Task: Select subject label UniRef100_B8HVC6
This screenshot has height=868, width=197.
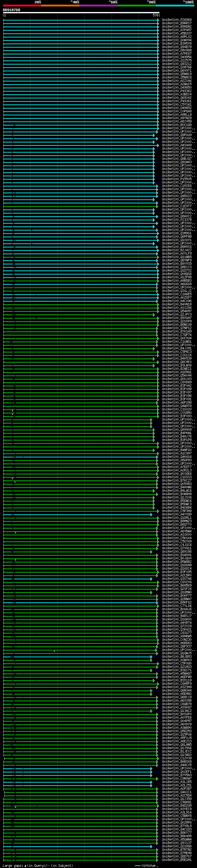Action: click(177, 247)
